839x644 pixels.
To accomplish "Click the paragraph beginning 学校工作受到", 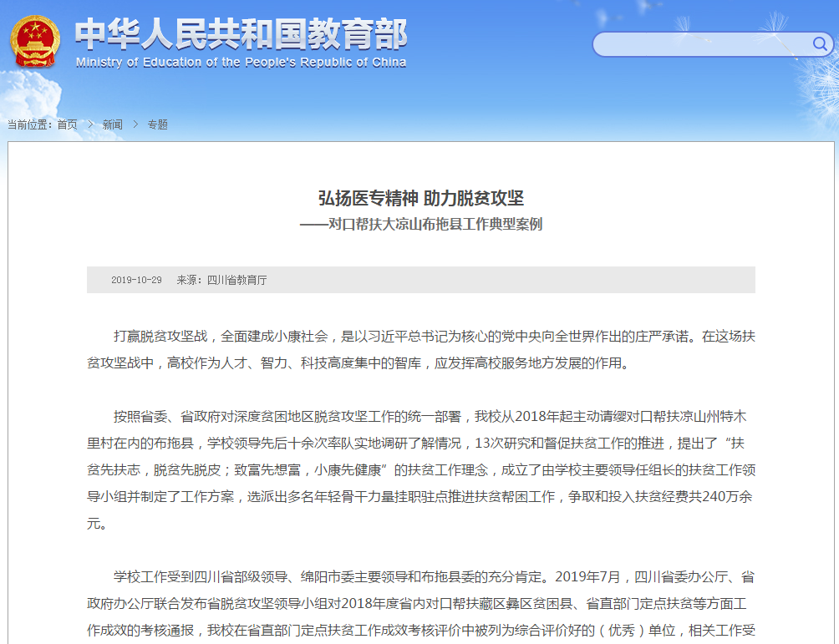I will tap(420, 602).
